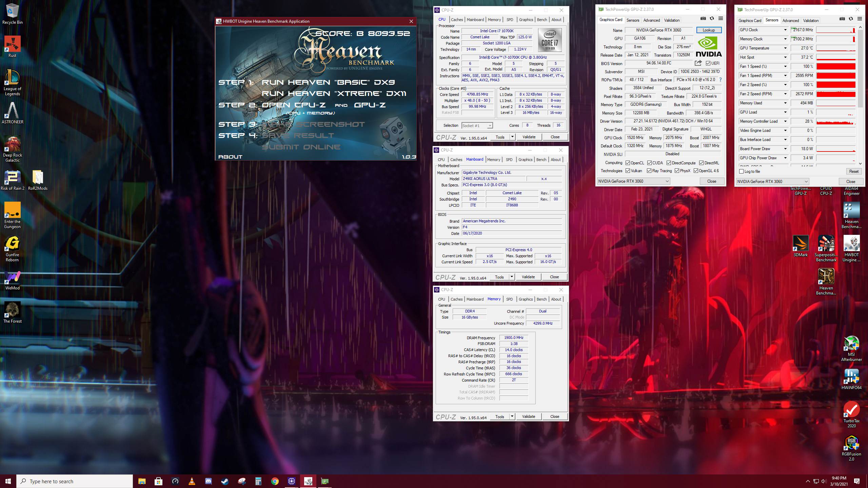The width and height of the screenshot is (868, 488).
Task: Click Reset button in GPU-Z Sensors
Action: (x=853, y=171)
